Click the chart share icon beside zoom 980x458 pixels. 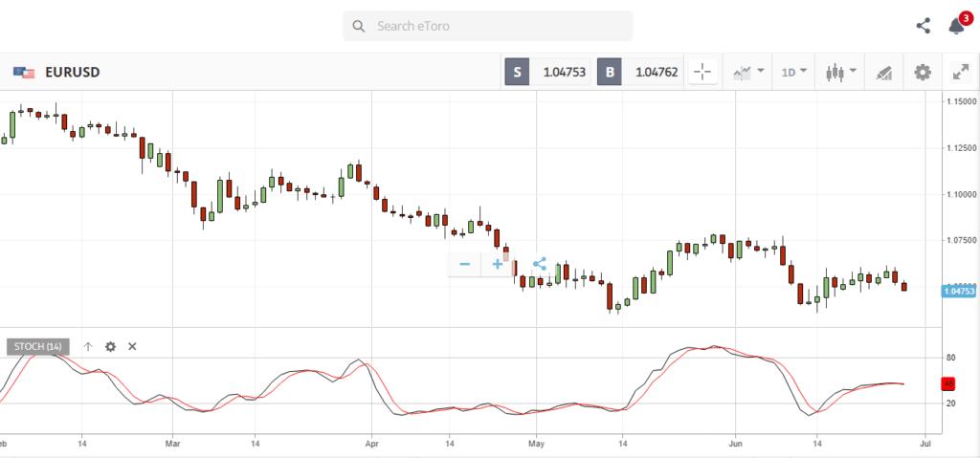tap(540, 264)
